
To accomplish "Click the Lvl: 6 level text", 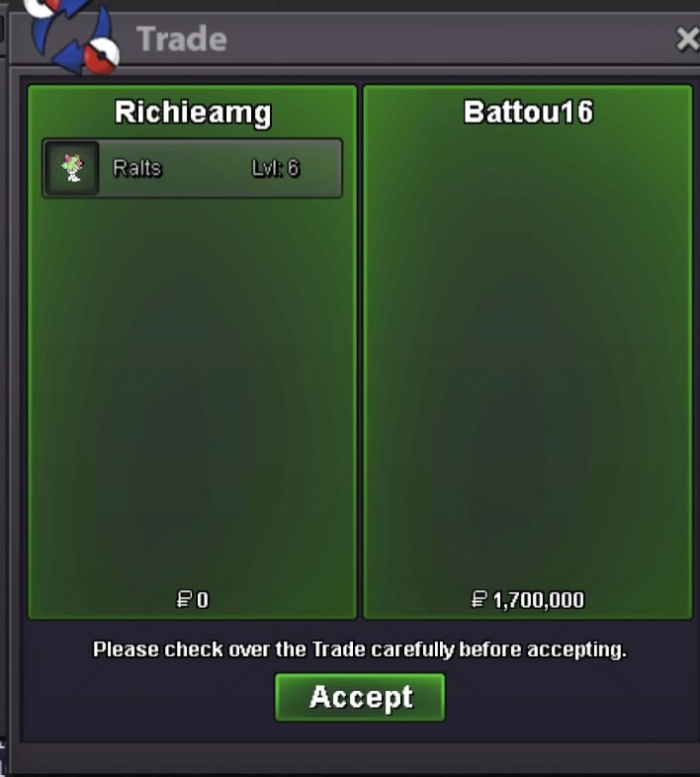I will click(x=275, y=168).
